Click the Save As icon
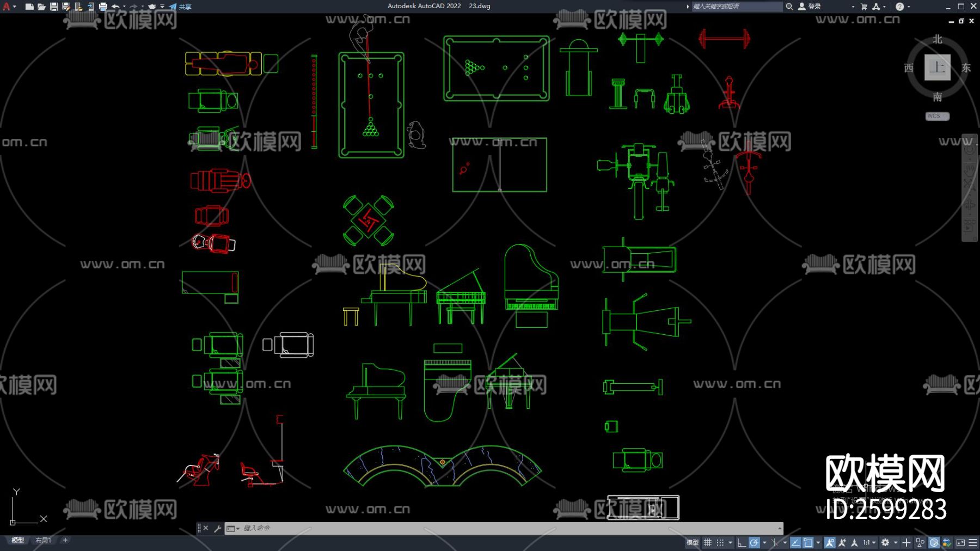 click(x=66, y=7)
